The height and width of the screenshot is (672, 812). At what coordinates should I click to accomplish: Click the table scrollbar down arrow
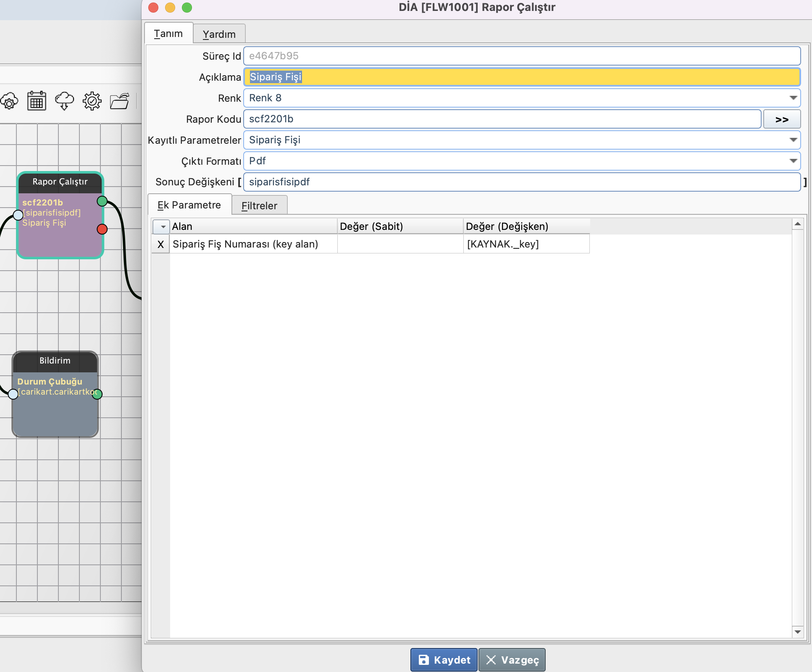[797, 632]
